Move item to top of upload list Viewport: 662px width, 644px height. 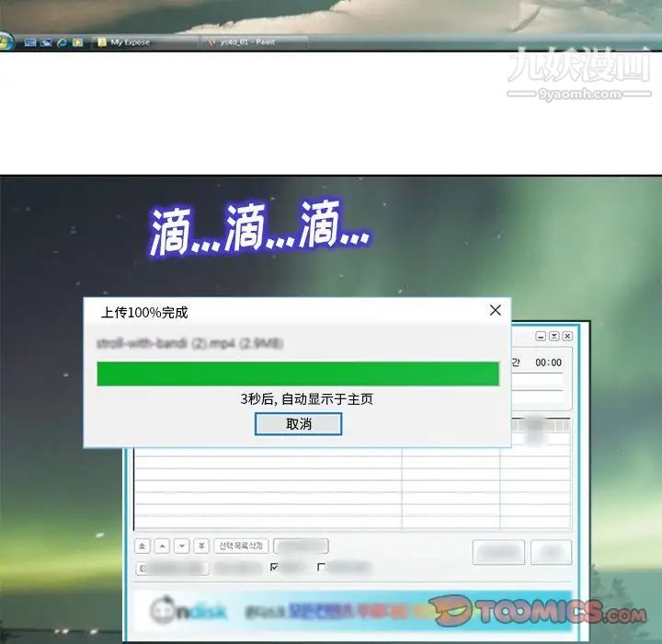point(143,546)
